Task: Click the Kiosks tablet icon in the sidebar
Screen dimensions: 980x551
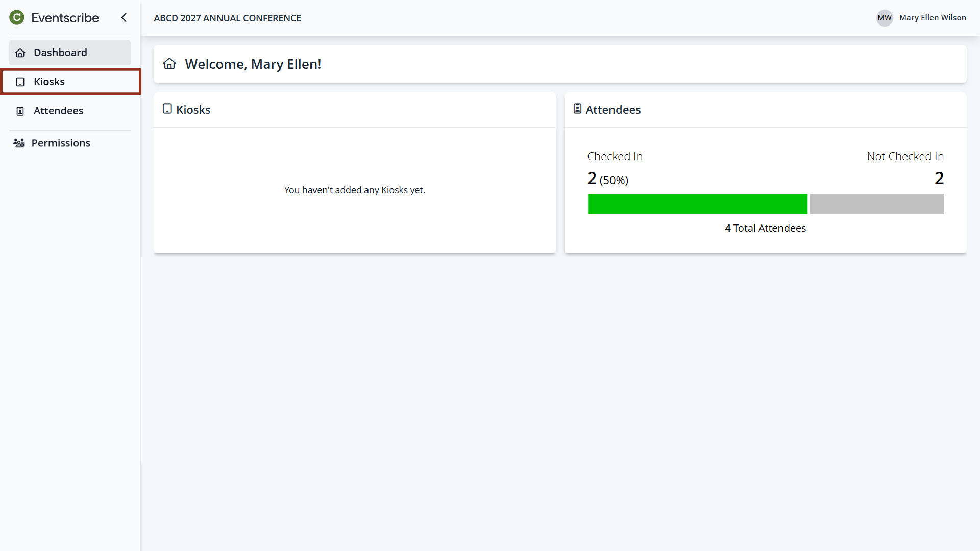Action: pos(20,82)
